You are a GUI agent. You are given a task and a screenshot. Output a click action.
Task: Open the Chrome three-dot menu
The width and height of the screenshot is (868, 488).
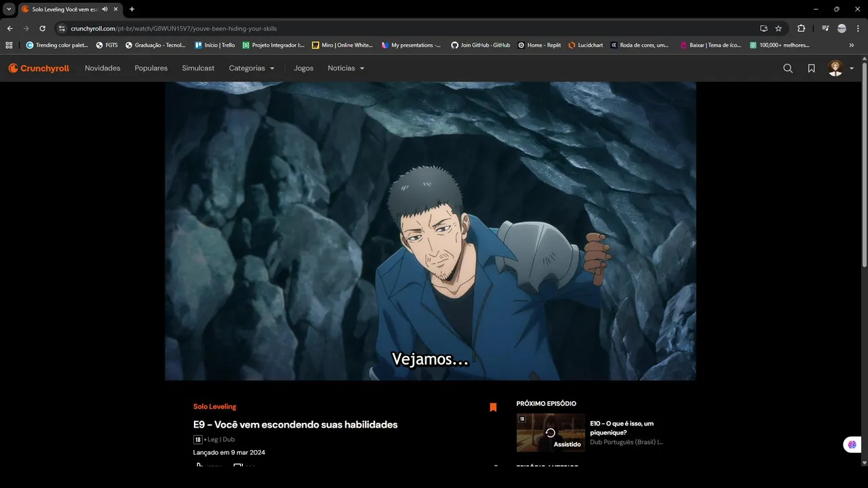coord(858,28)
